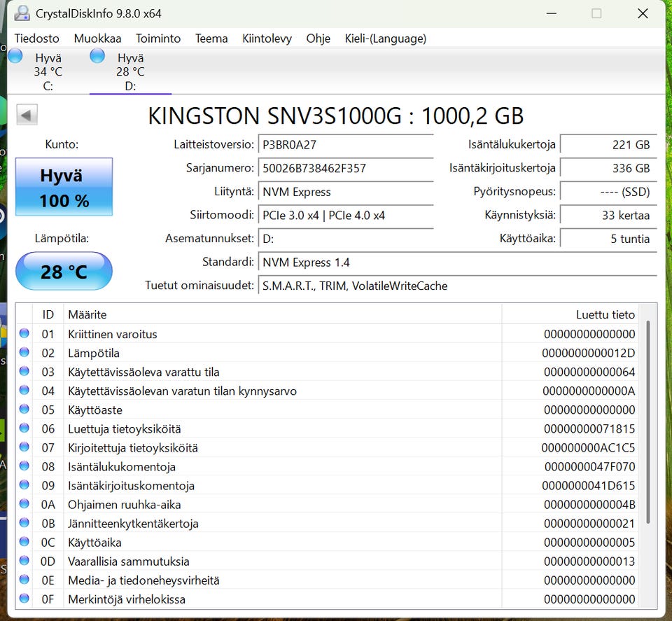Click the previous disk arrow button

pos(27,115)
